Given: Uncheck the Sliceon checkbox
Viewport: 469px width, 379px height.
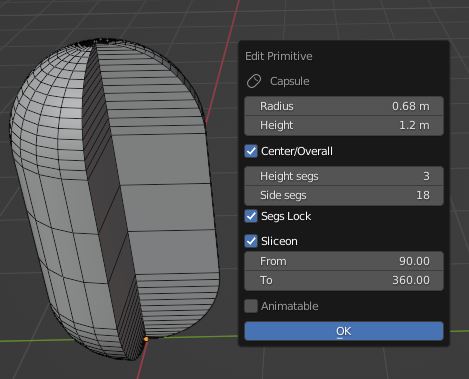Looking at the screenshot, I should tap(251, 241).
